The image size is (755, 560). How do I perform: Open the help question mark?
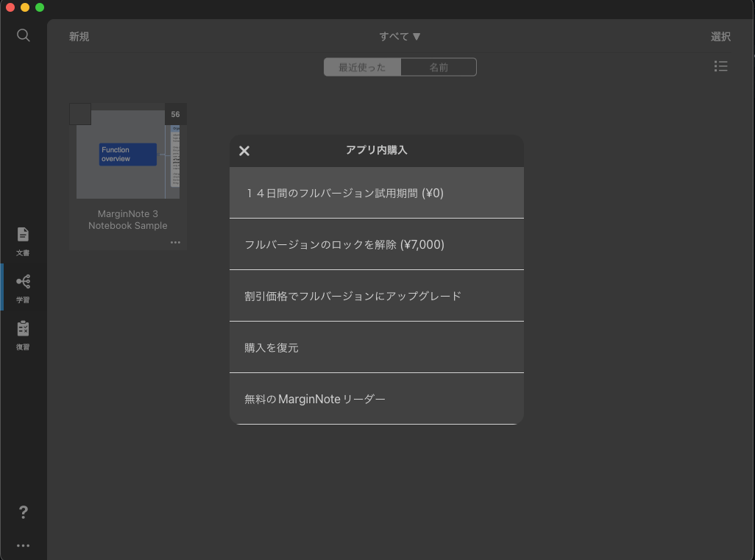tap(23, 512)
